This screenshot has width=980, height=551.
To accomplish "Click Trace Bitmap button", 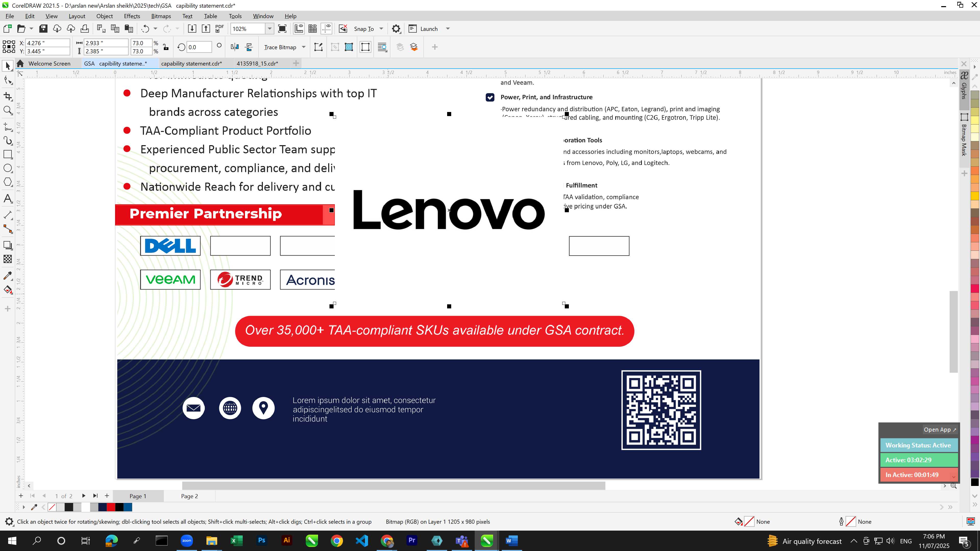I will coord(280,47).
